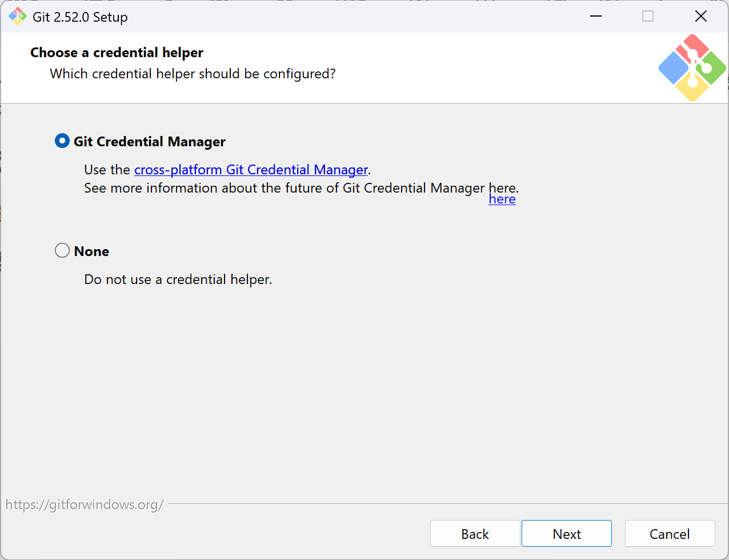Click the bold 'Git Credential Manager' option label
This screenshot has height=560, width=729.
pyautogui.click(x=150, y=142)
